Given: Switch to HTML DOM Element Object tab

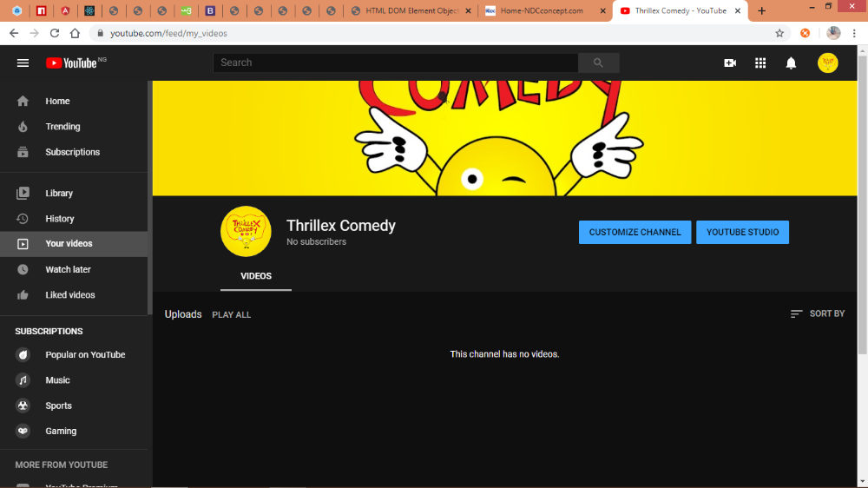Looking at the screenshot, I should pyautogui.click(x=411, y=10).
